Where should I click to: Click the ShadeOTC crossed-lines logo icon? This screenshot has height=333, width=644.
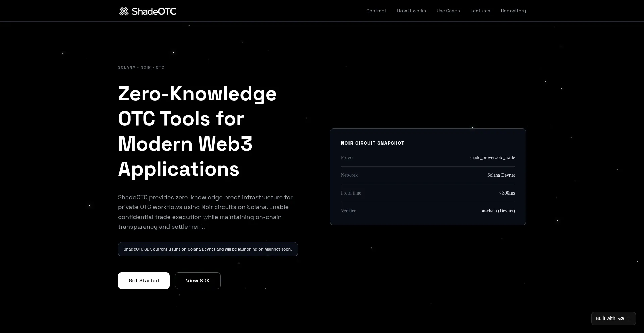pyautogui.click(x=124, y=11)
